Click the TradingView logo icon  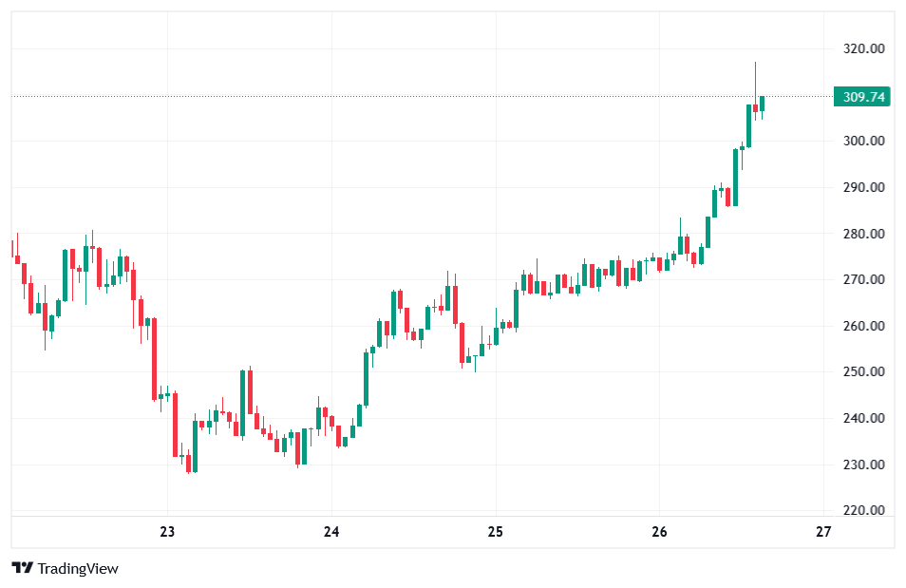(22, 568)
